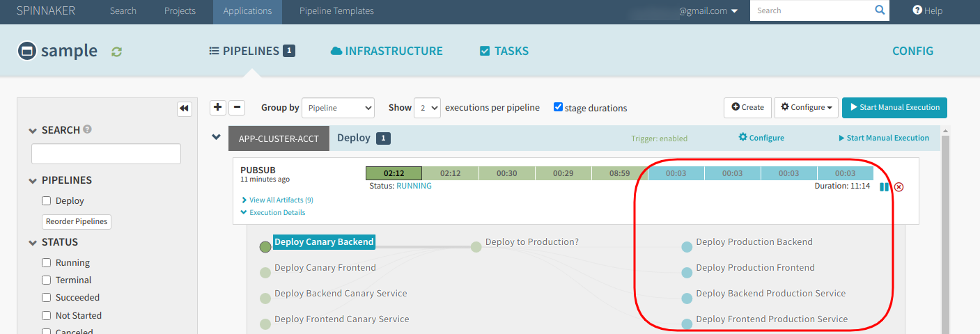Expand all groups with the plus button
The image size is (980, 334).
point(218,107)
